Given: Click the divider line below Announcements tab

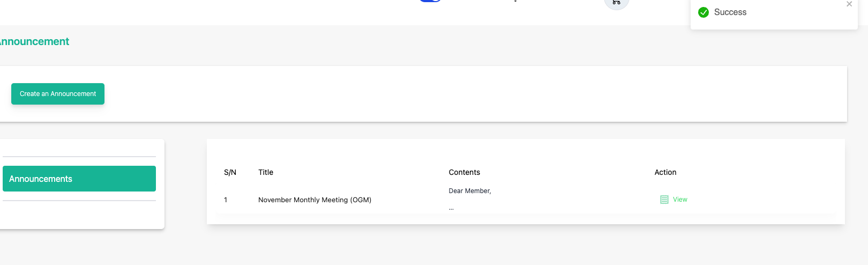Looking at the screenshot, I should [x=79, y=201].
